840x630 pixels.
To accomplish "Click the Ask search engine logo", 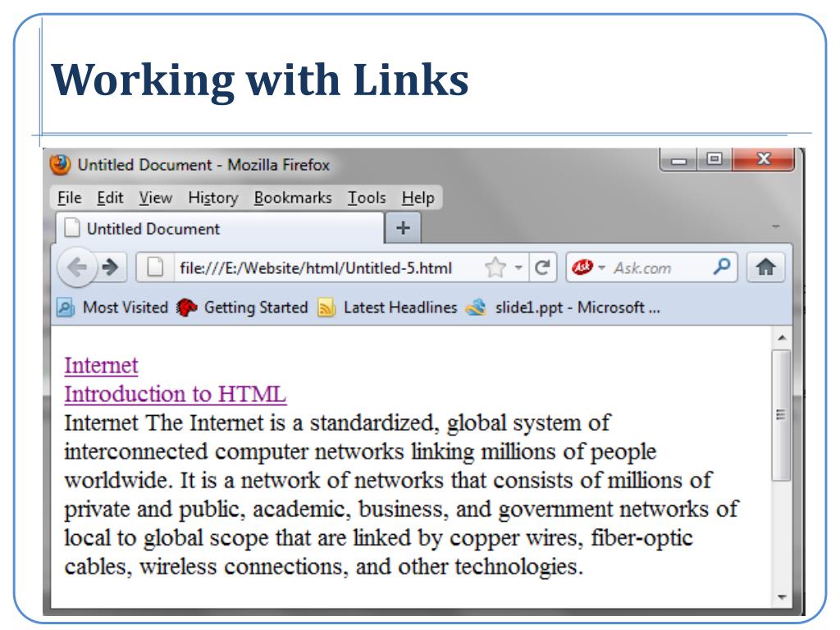I will point(582,267).
